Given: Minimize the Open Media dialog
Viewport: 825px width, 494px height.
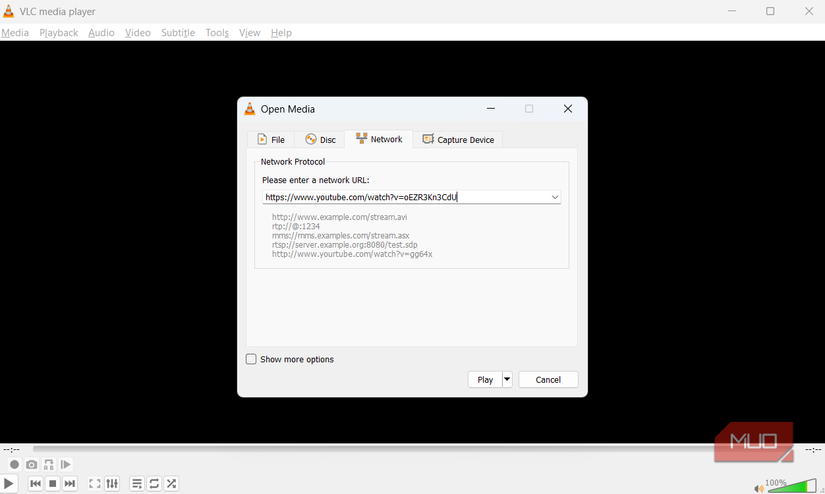Looking at the screenshot, I should [491, 109].
